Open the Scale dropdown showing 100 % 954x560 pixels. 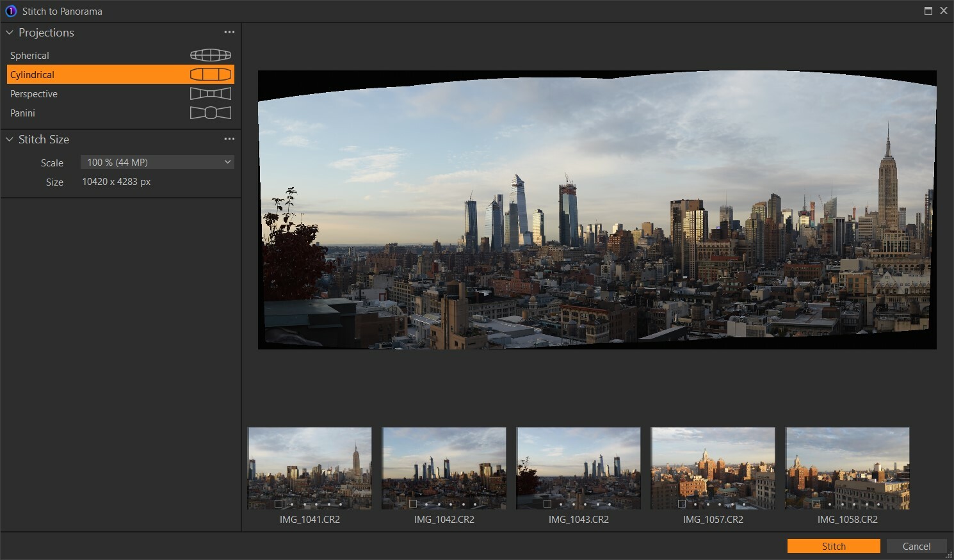pos(157,162)
